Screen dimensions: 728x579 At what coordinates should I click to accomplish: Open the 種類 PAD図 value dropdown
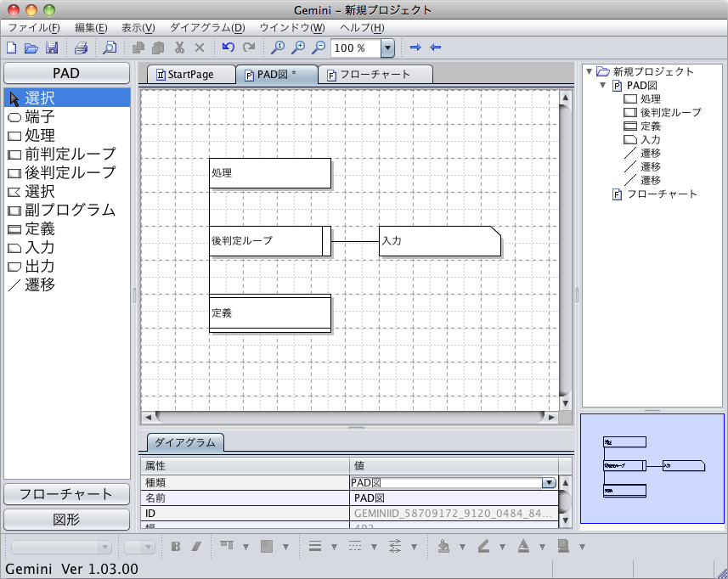(x=549, y=482)
